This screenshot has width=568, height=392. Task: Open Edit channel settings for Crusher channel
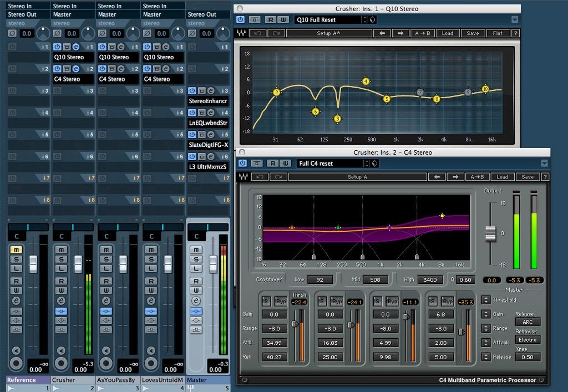pyautogui.click(x=61, y=301)
